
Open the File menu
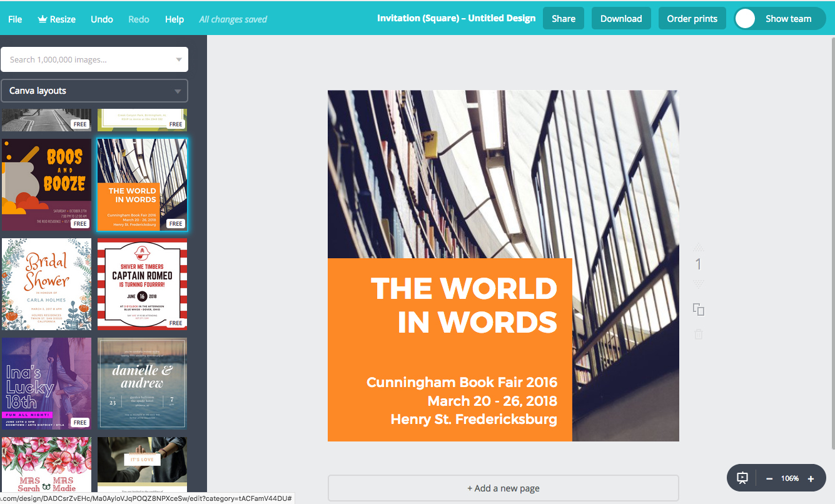point(15,19)
